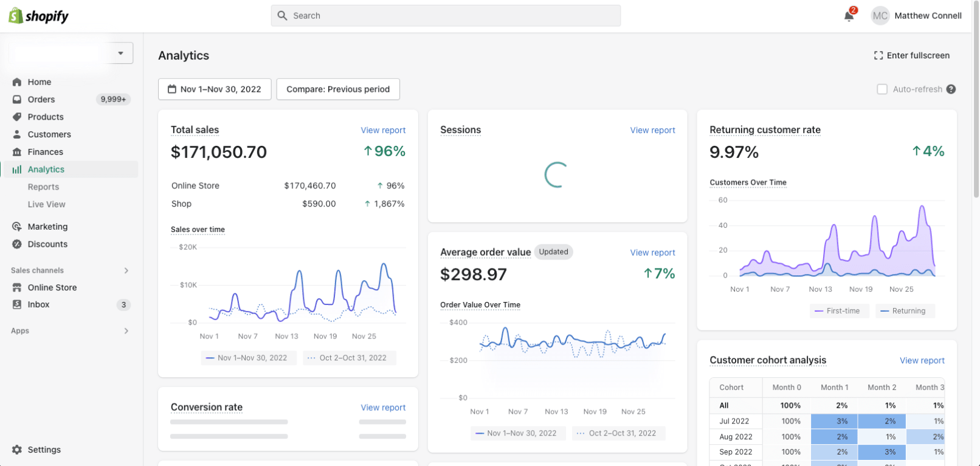Click the Settings gear icon
Image resolution: width=980 pixels, height=466 pixels.
pyautogui.click(x=17, y=450)
